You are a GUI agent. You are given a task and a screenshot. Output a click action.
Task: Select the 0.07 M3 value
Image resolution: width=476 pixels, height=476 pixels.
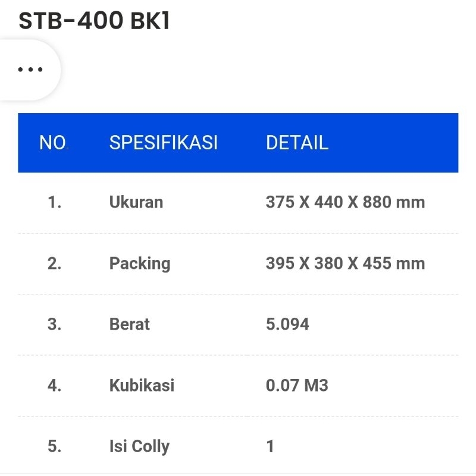(297, 386)
